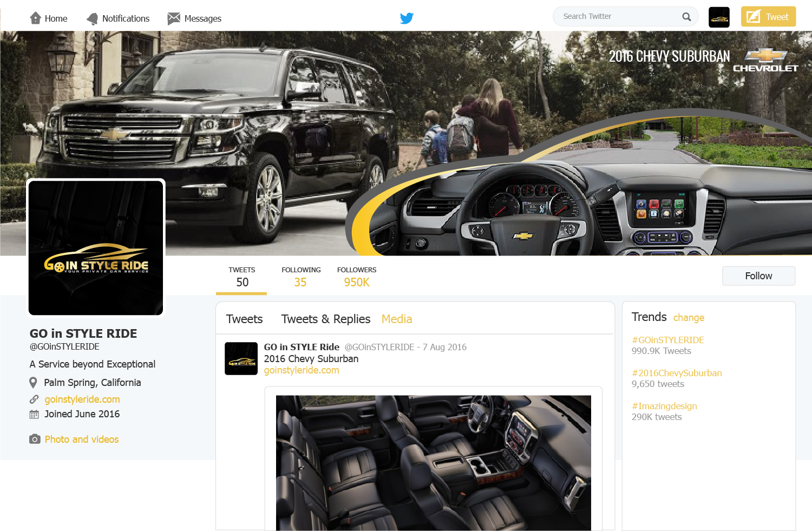
Task: Click the calendar joined-date icon
Action: [34, 415]
